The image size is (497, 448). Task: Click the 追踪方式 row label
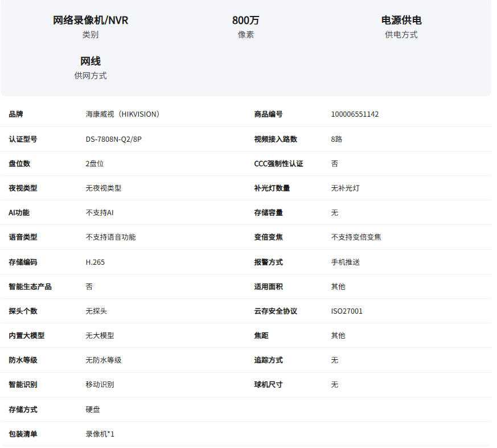[x=268, y=360]
